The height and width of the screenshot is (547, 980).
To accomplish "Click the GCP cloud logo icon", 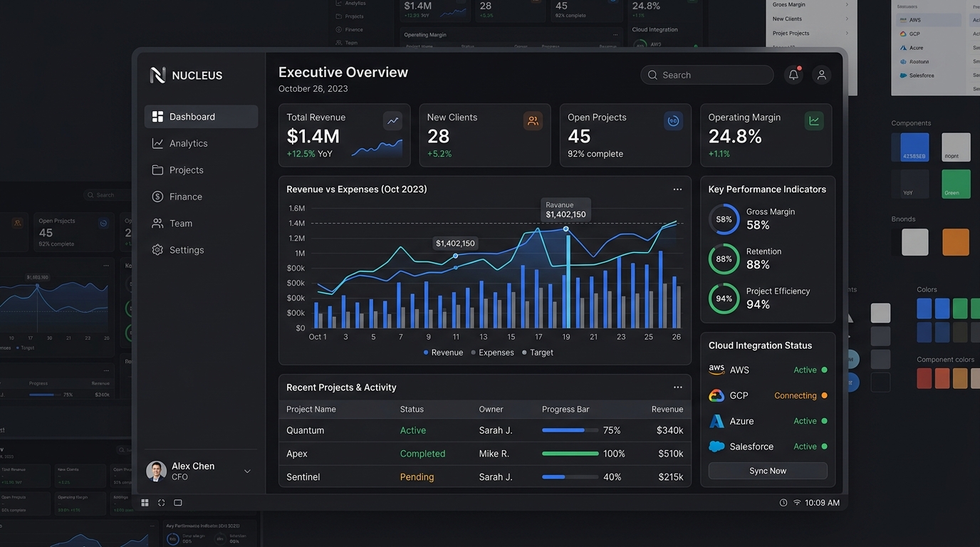I will tap(716, 395).
